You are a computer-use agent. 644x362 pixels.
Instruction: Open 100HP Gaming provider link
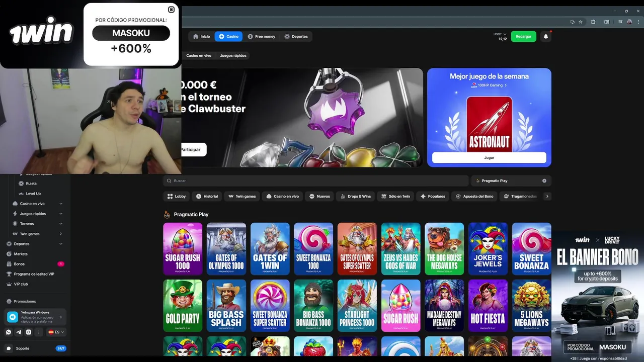click(x=489, y=85)
